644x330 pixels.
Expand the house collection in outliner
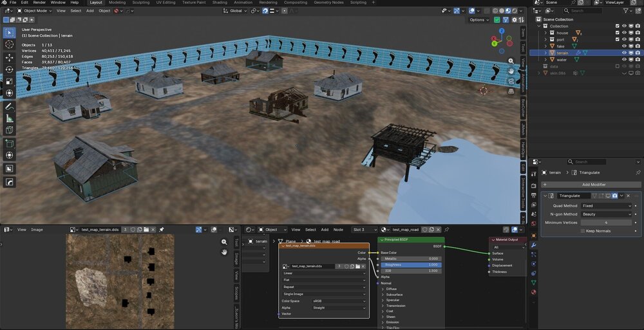[545, 33]
